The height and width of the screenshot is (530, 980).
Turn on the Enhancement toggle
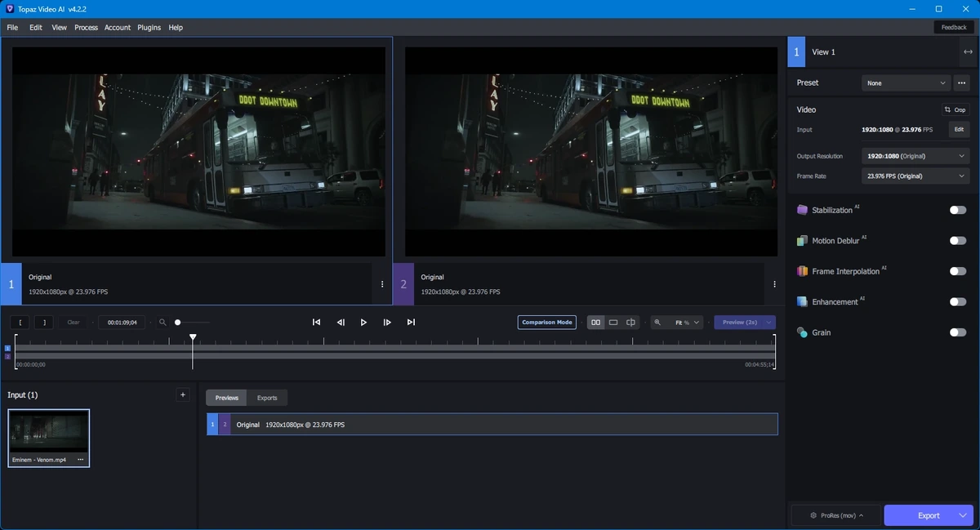tap(958, 302)
